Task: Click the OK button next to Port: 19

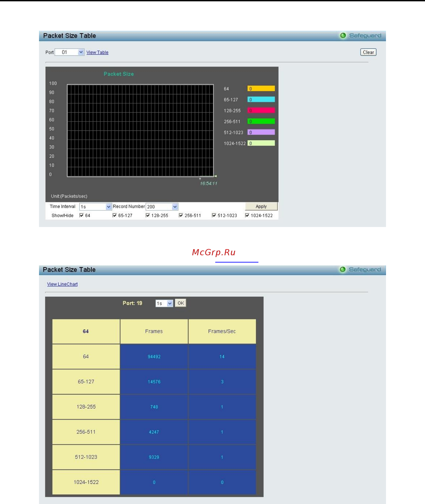Action: (x=180, y=303)
